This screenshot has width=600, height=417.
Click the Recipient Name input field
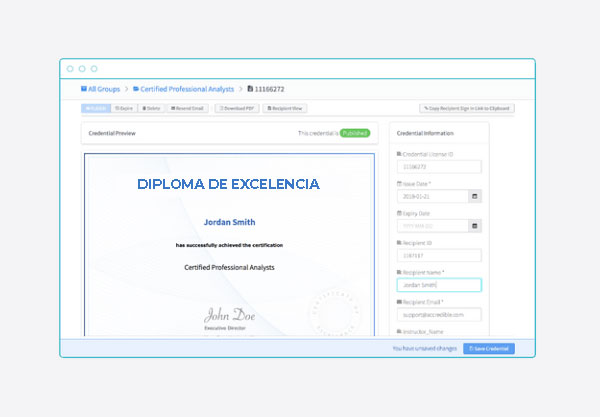[x=439, y=285]
